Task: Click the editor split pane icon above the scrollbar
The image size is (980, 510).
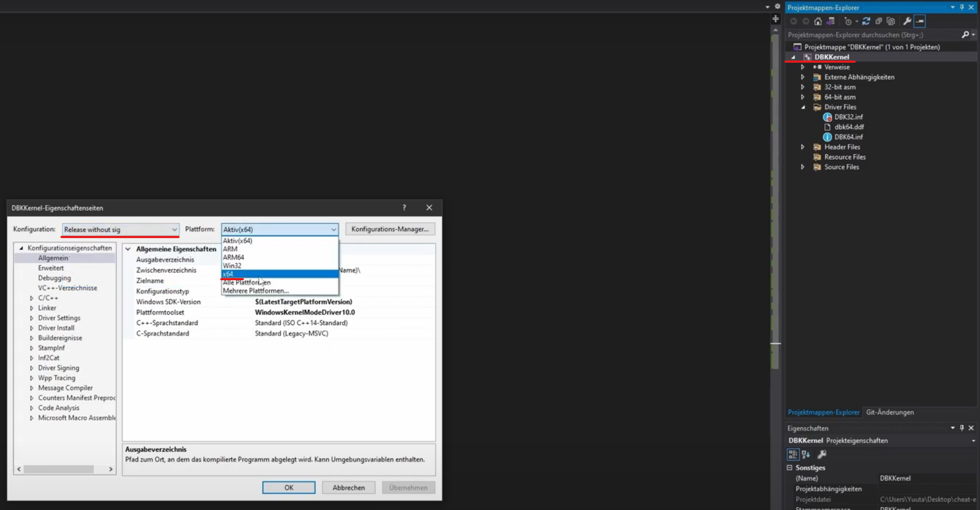Action: [775, 19]
